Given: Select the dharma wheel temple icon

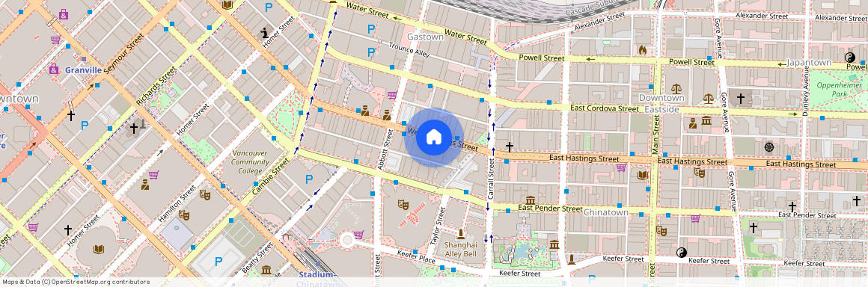Looking at the screenshot, I should pyautogui.click(x=769, y=147).
